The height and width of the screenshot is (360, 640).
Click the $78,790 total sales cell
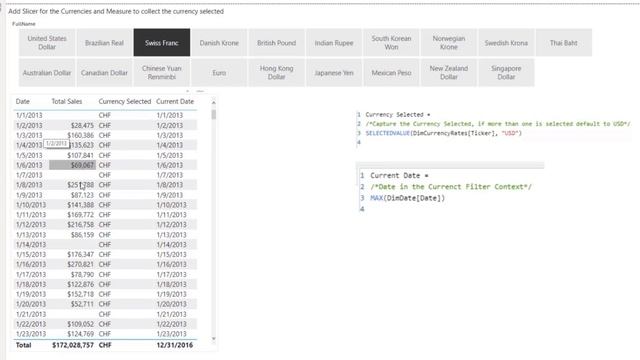(82, 274)
